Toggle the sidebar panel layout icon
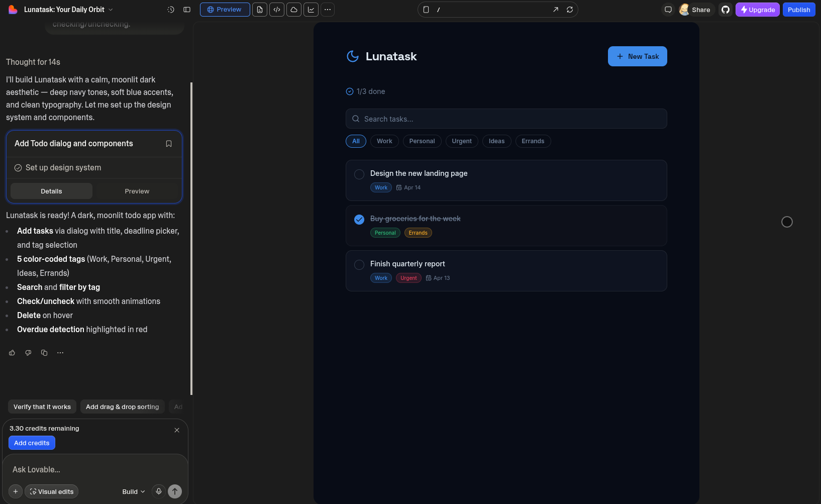This screenshot has width=821, height=504. point(187,10)
